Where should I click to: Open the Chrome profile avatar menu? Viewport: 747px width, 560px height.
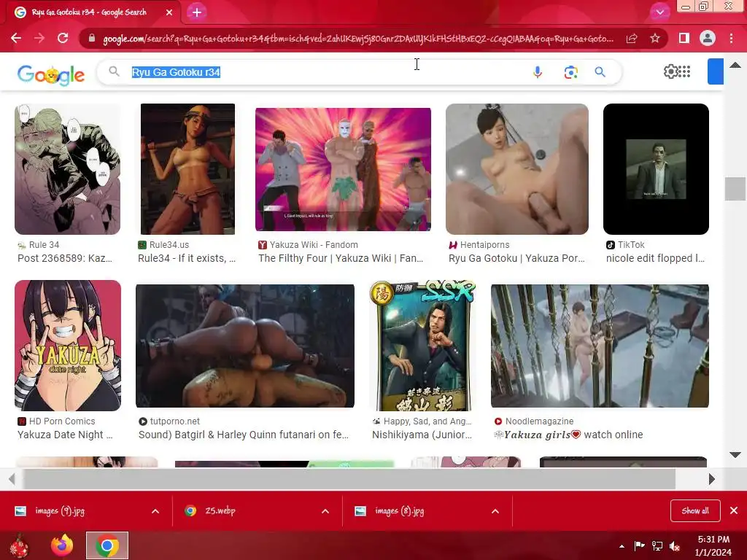pos(708,38)
